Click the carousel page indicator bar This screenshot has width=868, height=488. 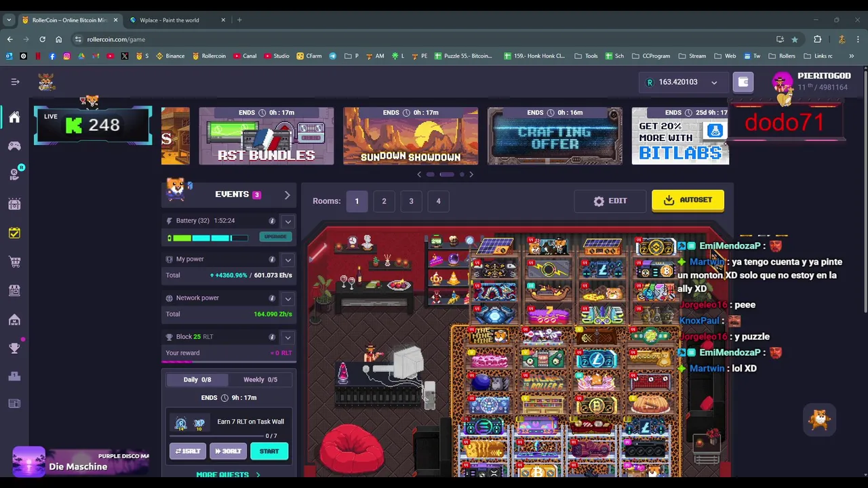[446, 175]
